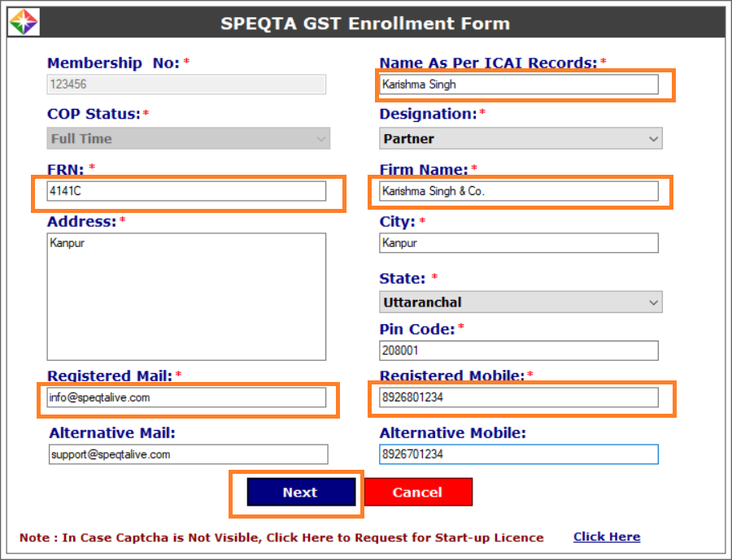Click the captcha note text at bottom
The image size is (732, 560).
(281, 537)
